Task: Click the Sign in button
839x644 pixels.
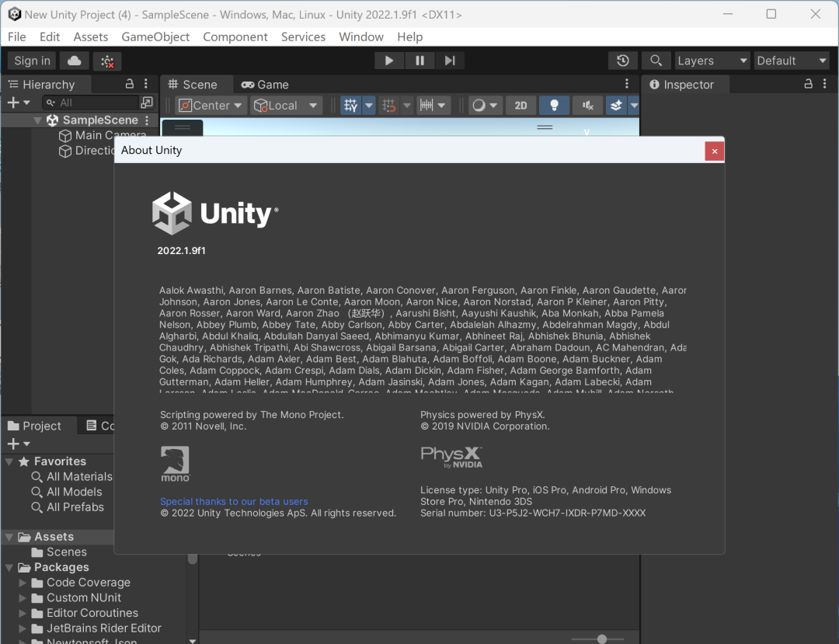Action: (x=31, y=61)
